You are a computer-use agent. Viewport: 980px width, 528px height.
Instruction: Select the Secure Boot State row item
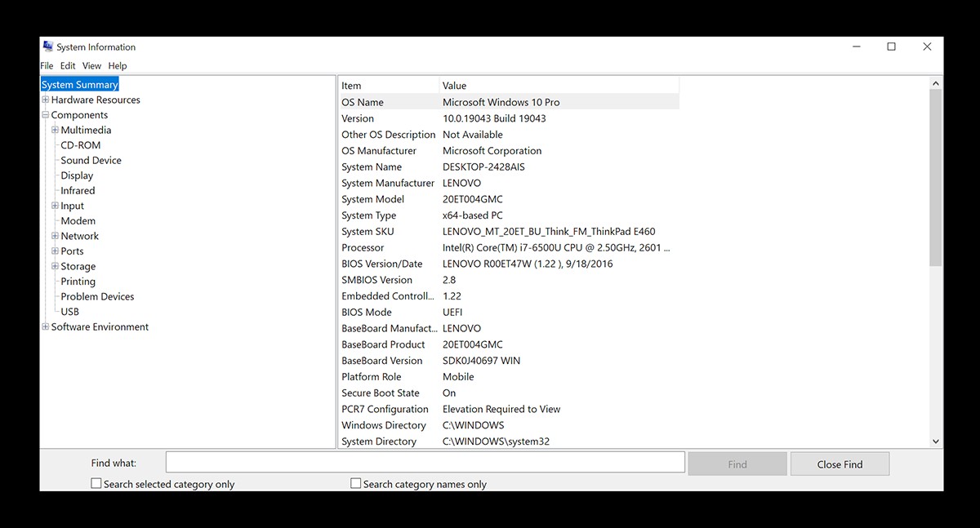point(381,393)
